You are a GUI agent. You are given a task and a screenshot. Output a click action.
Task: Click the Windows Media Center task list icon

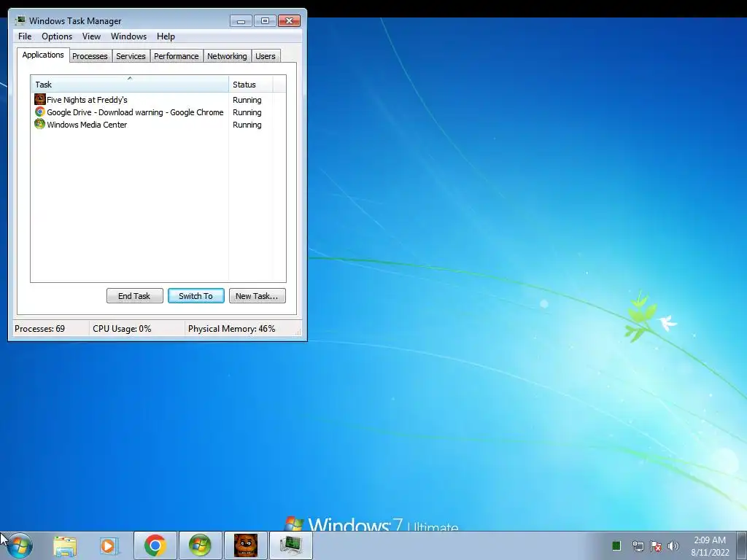pos(39,124)
